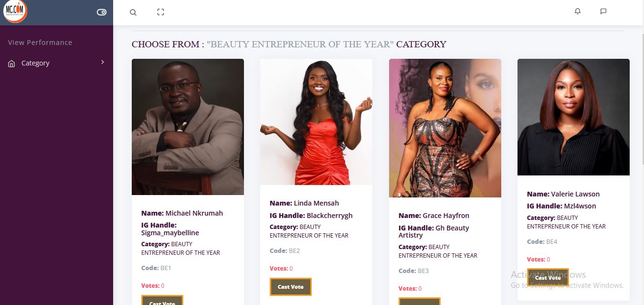The height and width of the screenshot is (305, 644).
Task: Select Category menu item in sidebar
Action: [x=56, y=63]
